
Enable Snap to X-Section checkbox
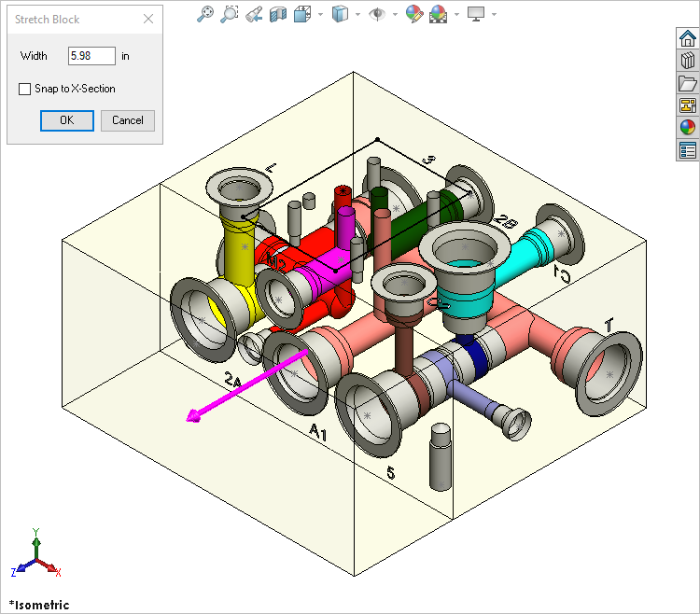[25, 89]
